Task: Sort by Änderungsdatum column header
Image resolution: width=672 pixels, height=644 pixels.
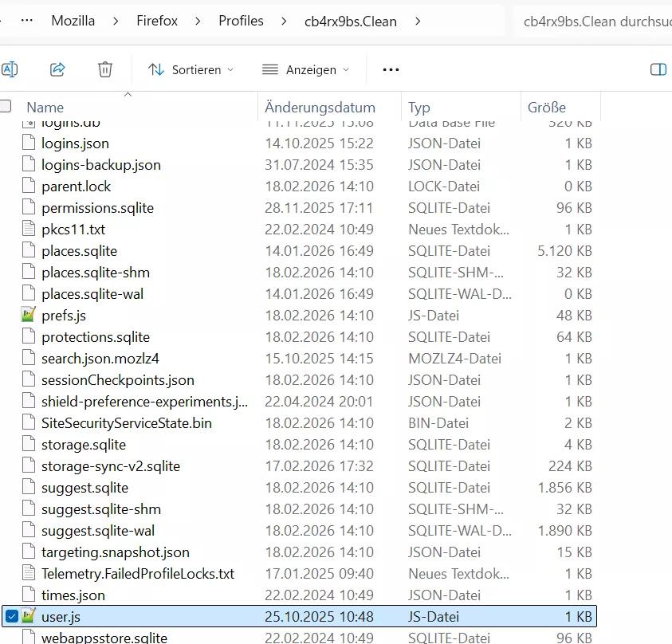Action: click(320, 107)
